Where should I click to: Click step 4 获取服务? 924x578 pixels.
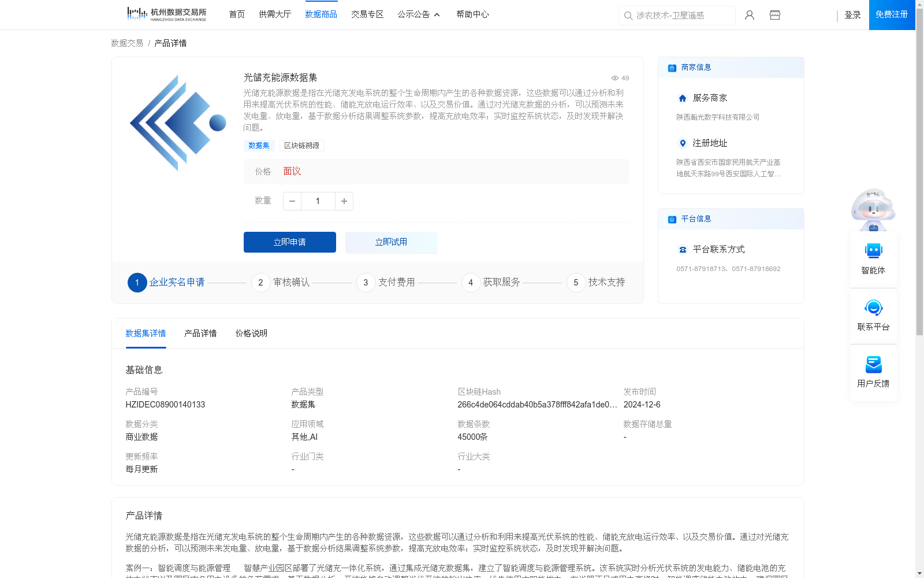[x=491, y=283]
